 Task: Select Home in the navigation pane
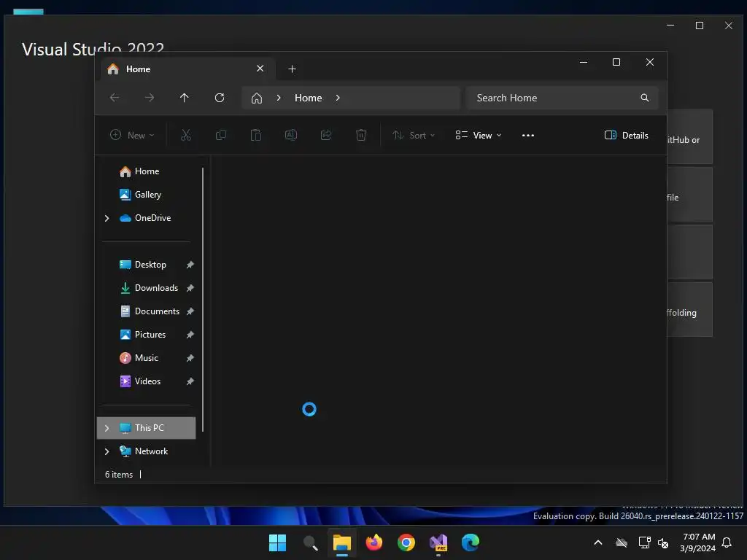147,171
